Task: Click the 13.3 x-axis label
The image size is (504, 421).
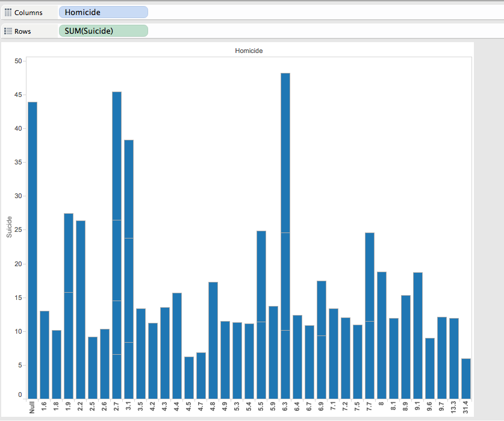Action: coord(454,408)
